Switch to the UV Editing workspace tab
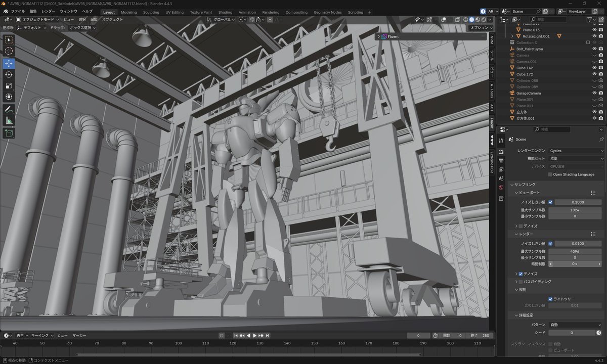Viewport: 607px width, 364px height. (175, 12)
